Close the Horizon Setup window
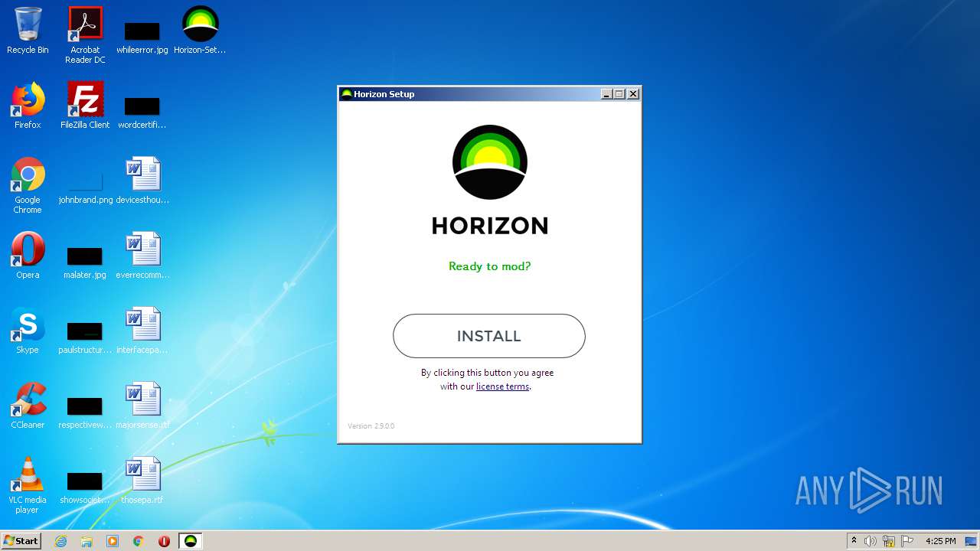 click(x=633, y=94)
